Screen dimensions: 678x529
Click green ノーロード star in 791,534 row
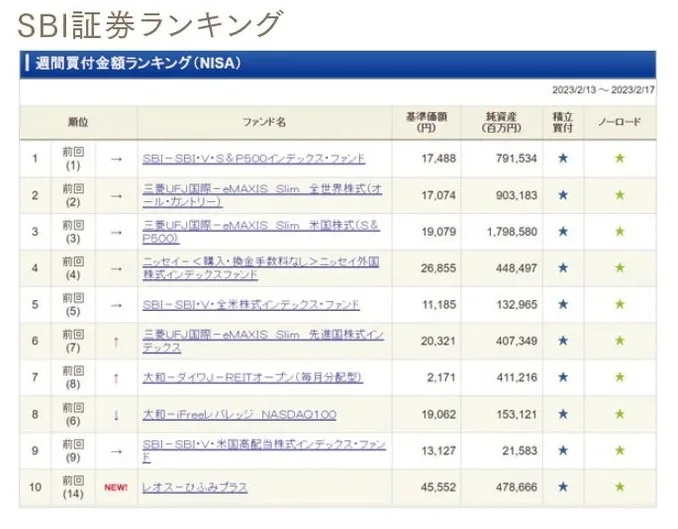tap(620, 158)
